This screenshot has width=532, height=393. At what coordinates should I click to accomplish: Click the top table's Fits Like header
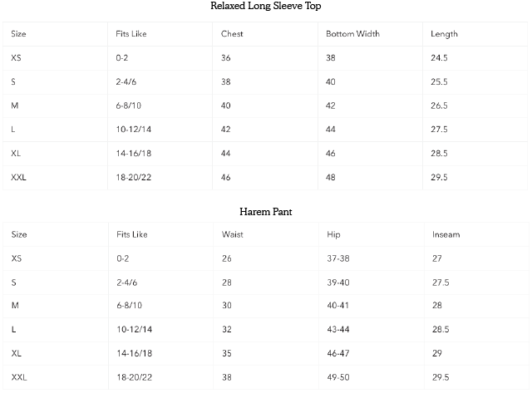(x=131, y=34)
